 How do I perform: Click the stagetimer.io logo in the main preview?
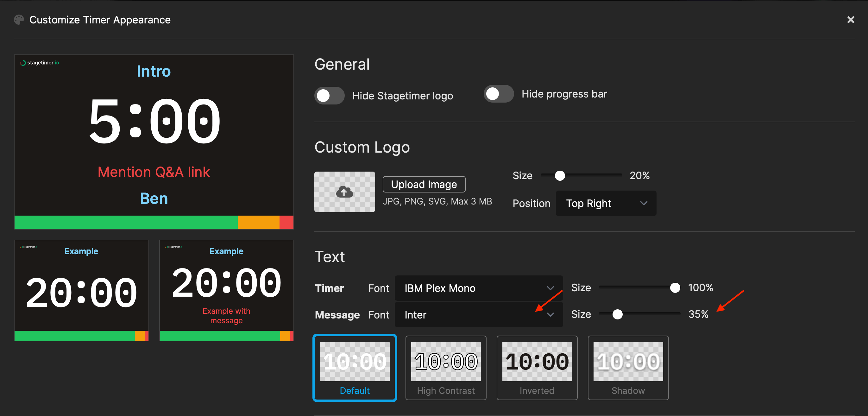pyautogui.click(x=40, y=63)
